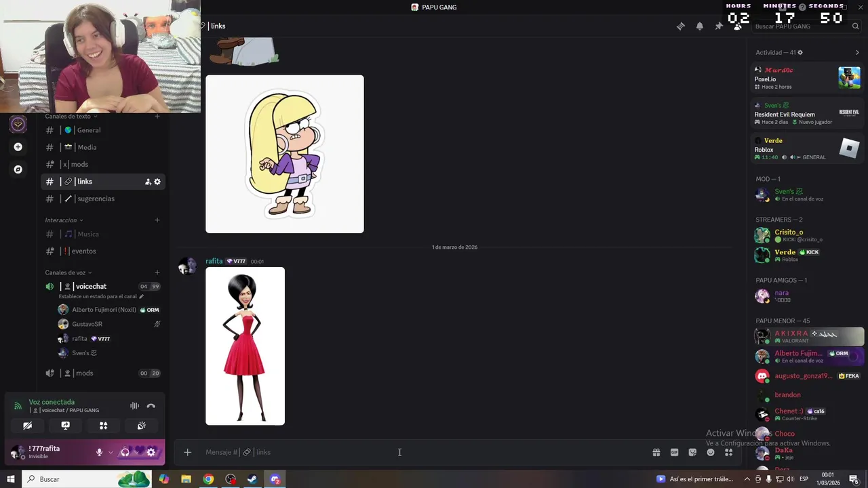Open the sugerencias channel
Viewport: 868px width, 488px height.
(x=103, y=199)
